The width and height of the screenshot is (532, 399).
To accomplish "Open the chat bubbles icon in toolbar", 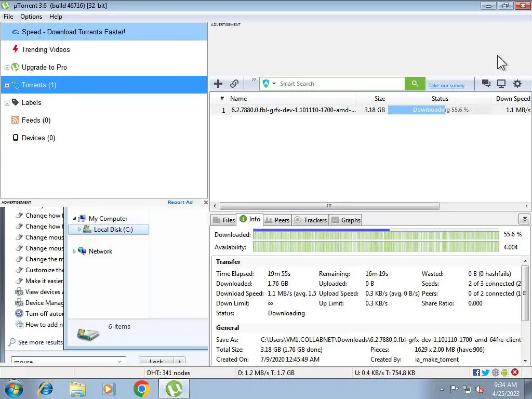I will click(x=486, y=84).
